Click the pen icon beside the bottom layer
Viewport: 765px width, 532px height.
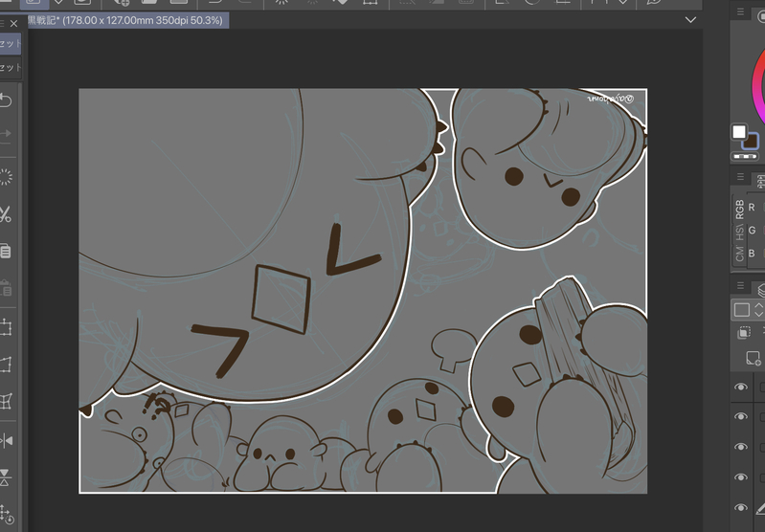coord(760,510)
